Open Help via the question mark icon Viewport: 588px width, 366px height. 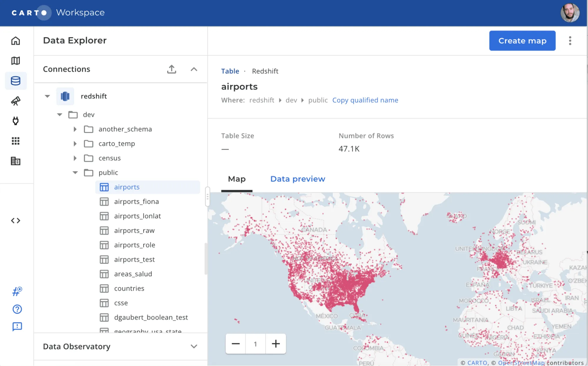pyautogui.click(x=17, y=309)
